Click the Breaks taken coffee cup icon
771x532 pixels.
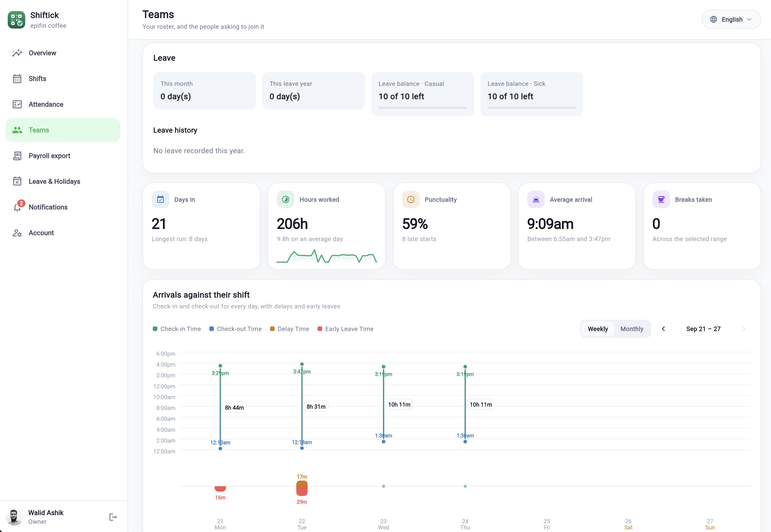pos(661,199)
